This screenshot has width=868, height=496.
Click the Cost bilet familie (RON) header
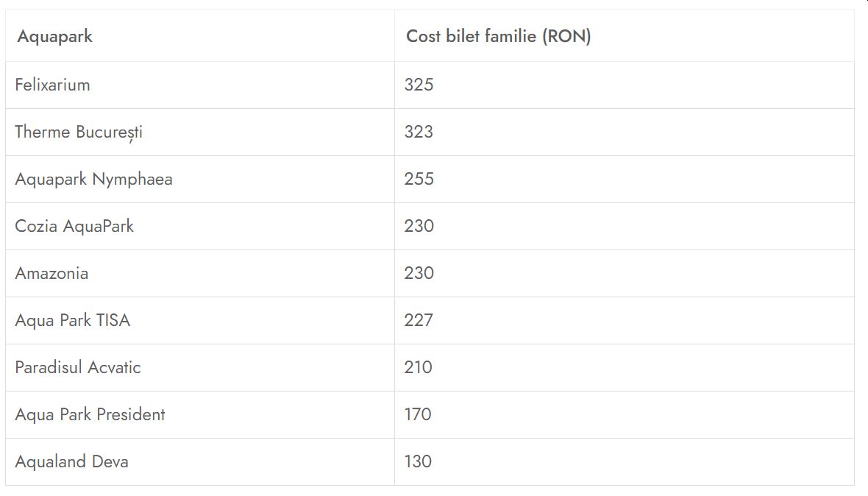click(499, 37)
